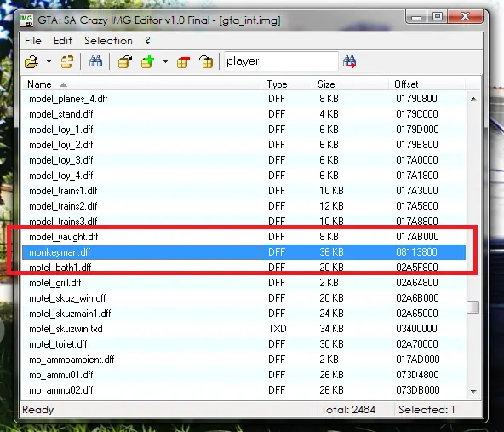
Task: Expand the add file dropdown arrow
Action: click(165, 60)
